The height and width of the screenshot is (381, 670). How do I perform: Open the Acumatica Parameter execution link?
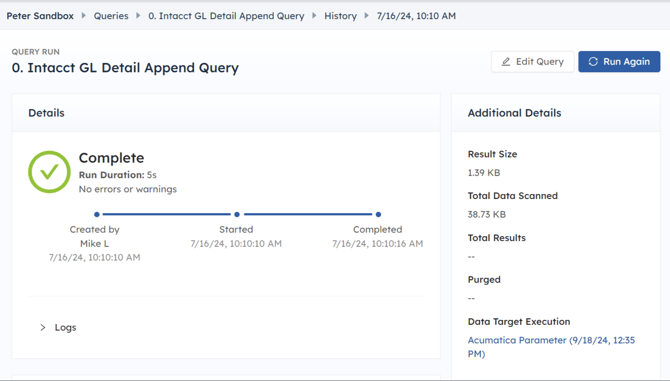click(551, 347)
